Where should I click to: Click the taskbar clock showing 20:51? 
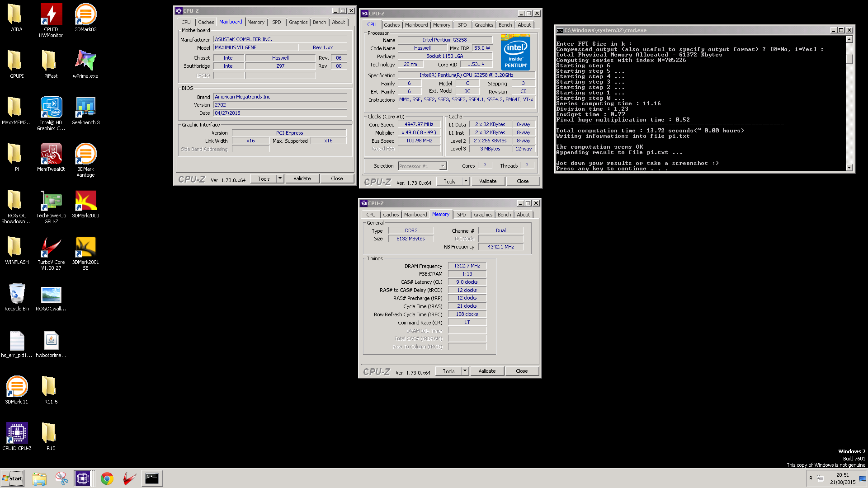pos(843,479)
